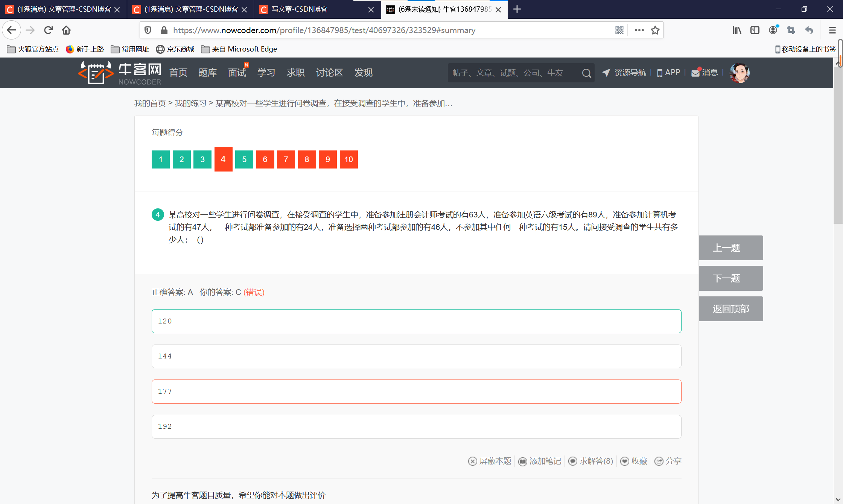Reload the current page
The height and width of the screenshot is (504, 843).
pos(48,30)
